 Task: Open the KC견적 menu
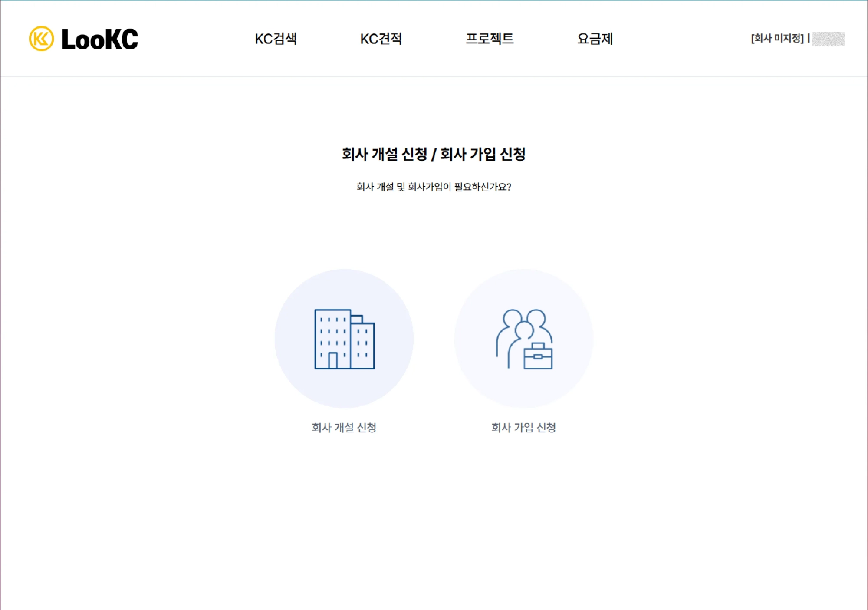point(381,39)
